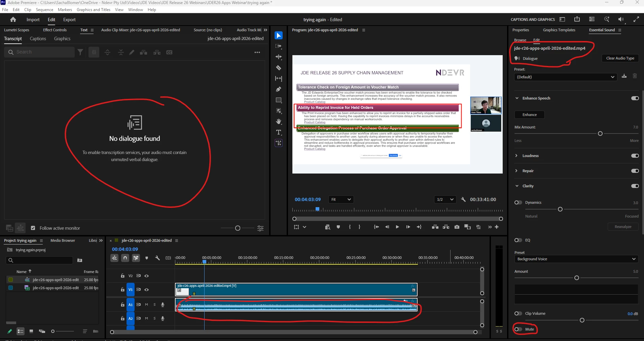Open the Sequence menu
Viewport: 644px width, 341px height.
44,10
